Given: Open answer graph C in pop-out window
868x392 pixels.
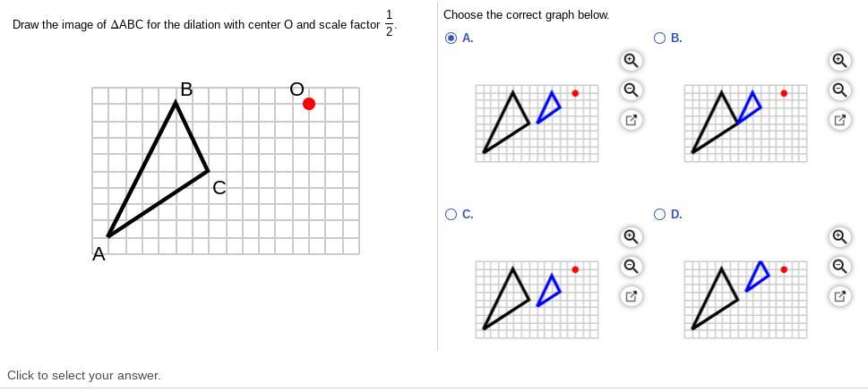Looking at the screenshot, I should pos(631,296).
